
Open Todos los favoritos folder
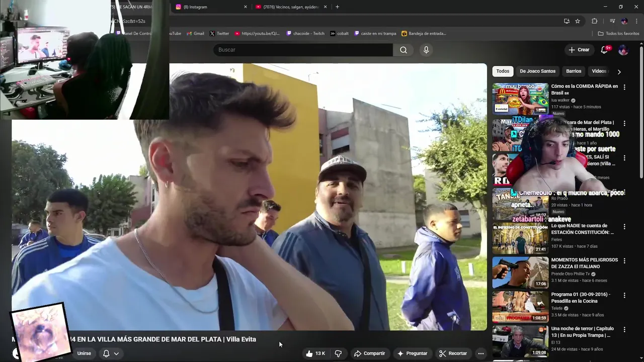(618, 33)
